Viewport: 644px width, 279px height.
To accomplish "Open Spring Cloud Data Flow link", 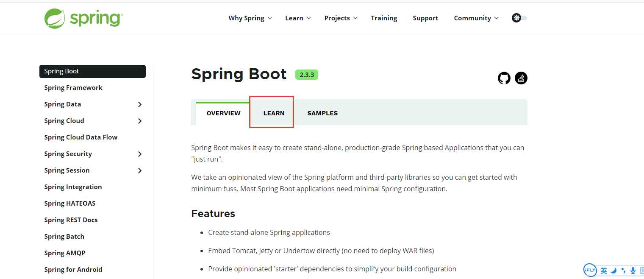I will [80, 137].
